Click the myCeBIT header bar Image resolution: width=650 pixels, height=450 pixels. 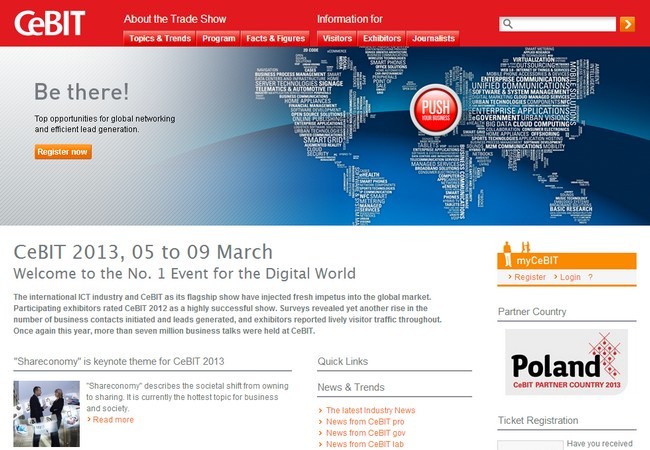pyautogui.click(x=567, y=261)
